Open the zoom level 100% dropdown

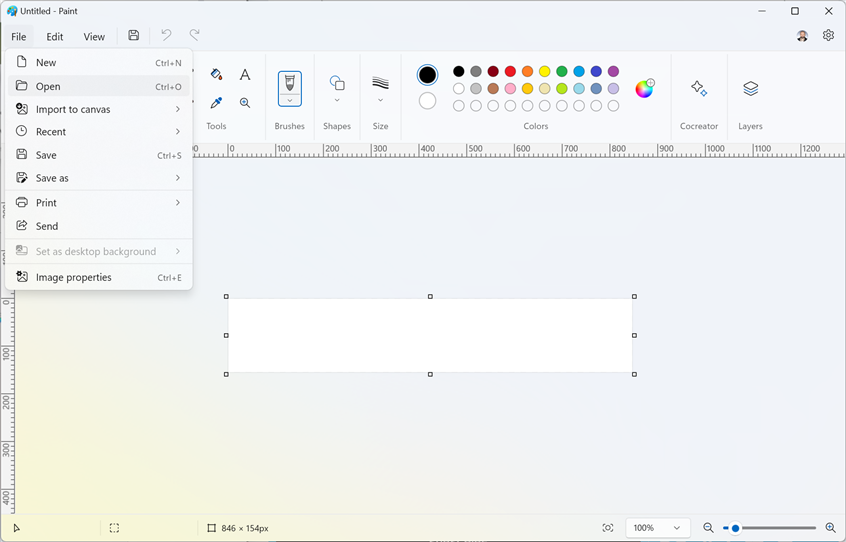[x=658, y=528]
